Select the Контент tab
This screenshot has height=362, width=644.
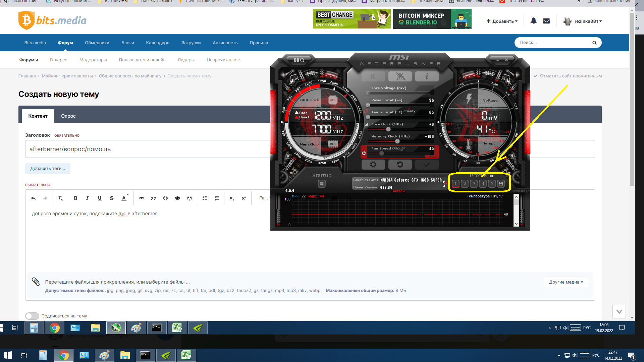pyautogui.click(x=38, y=116)
